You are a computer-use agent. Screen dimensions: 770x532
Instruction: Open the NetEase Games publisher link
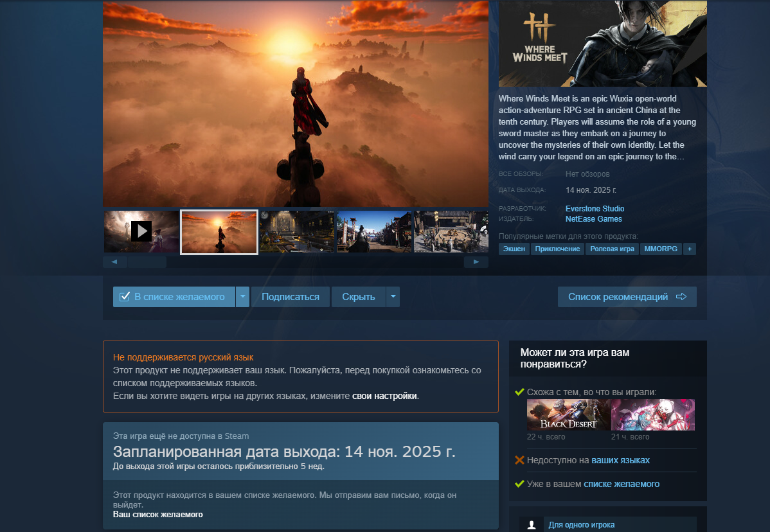594,219
